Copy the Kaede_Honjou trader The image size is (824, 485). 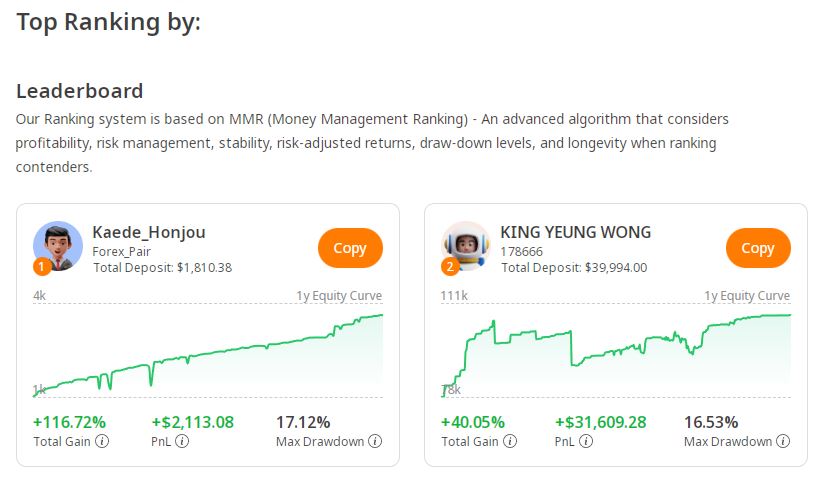[350, 248]
